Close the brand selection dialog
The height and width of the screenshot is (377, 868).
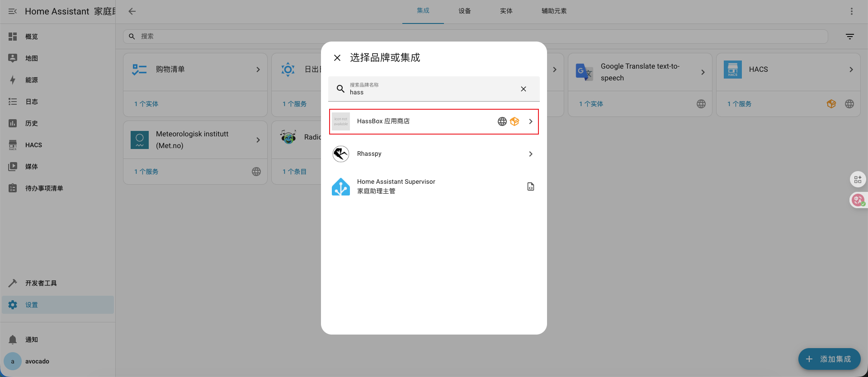pos(337,58)
